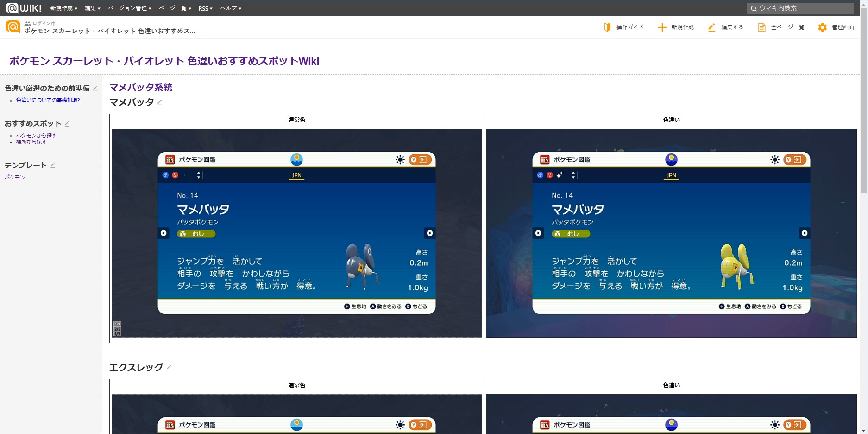Image resolution: width=868 pixels, height=434 pixels.
Task: Expand the バージョン管理 menu
Action: pyautogui.click(x=130, y=8)
